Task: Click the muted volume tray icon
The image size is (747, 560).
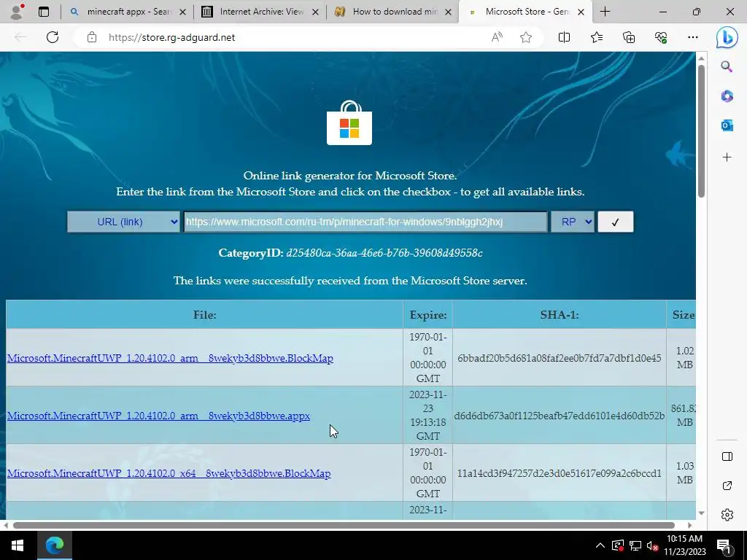Action: pos(652,545)
